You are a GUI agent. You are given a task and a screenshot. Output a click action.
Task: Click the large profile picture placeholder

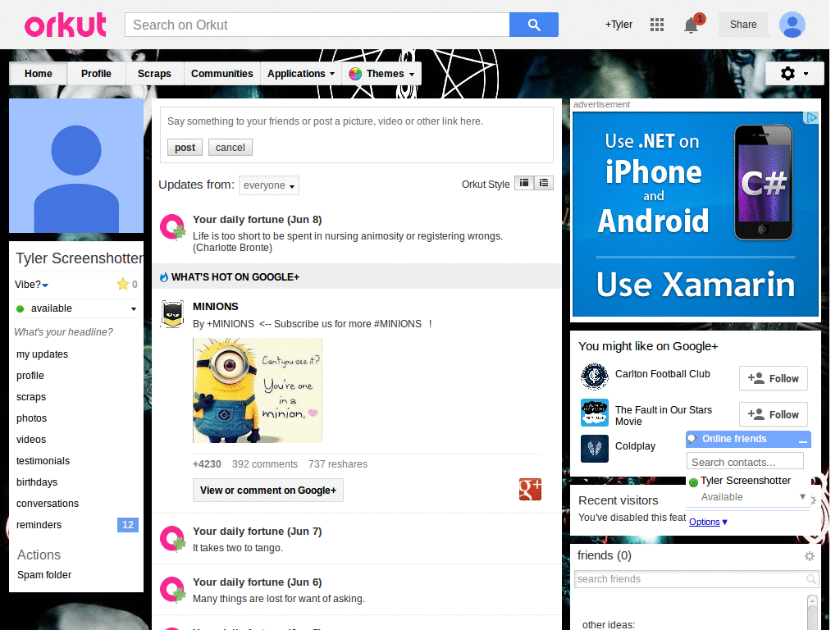pyautogui.click(x=76, y=166)
